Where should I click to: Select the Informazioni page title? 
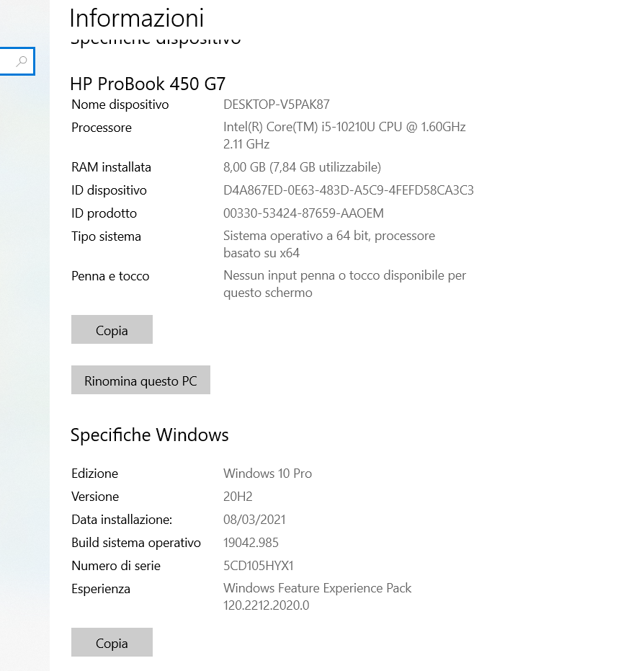[136, 18]
